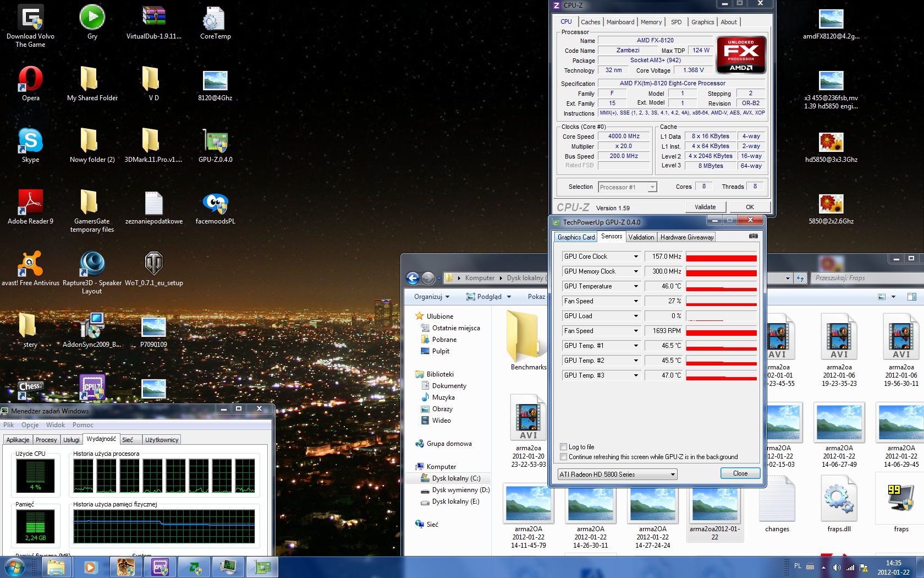The height and width of the screenshot is (578, 924).
Task: Open ATI Radeon HD 5800 Series dropdown
Action: (x=617, y=474)
